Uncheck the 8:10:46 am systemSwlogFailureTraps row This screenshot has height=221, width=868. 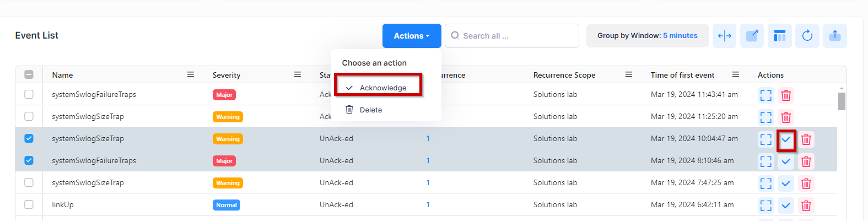pos(29,160)
